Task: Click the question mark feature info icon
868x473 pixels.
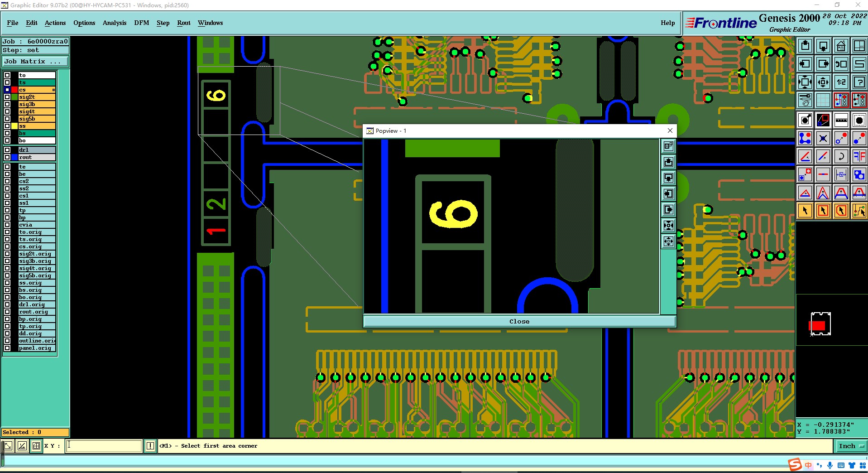Action: [859, 82]
